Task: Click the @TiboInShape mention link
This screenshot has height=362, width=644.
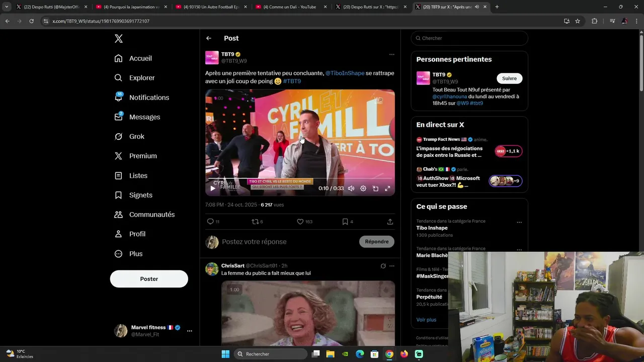Action: point(345,73)
